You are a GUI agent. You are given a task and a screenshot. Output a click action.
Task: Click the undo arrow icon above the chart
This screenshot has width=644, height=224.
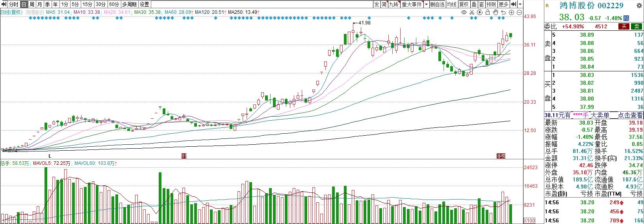(x=503, y=13)
